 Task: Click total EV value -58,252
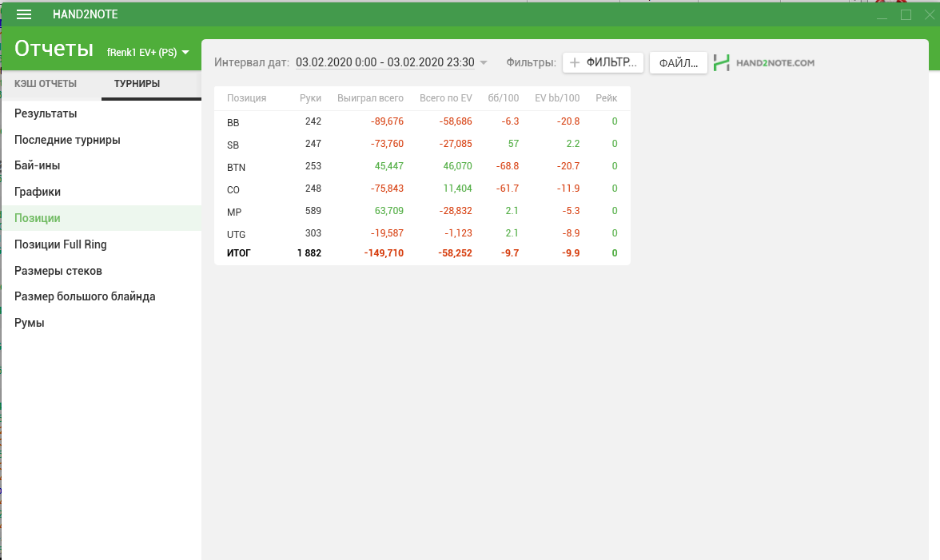click(455, 252)
